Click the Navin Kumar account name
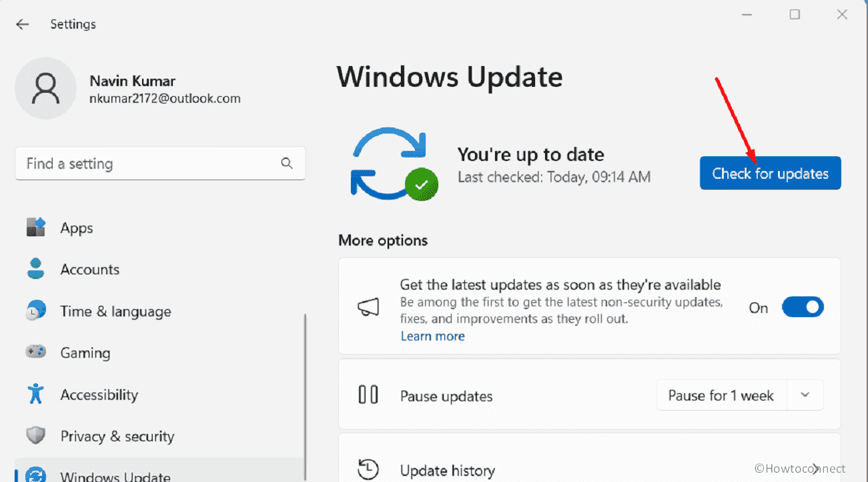The width and height of the screenshot is (868, 482). tap(132, 81)
